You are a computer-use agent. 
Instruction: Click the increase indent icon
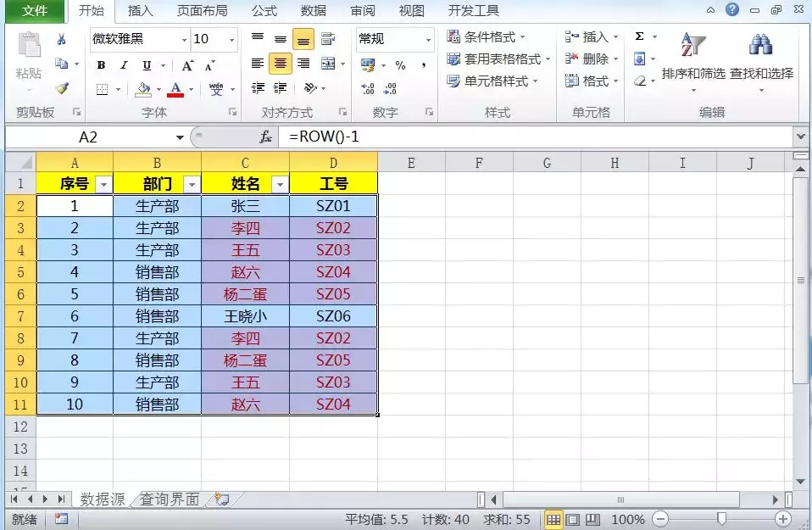coord(281,87)
